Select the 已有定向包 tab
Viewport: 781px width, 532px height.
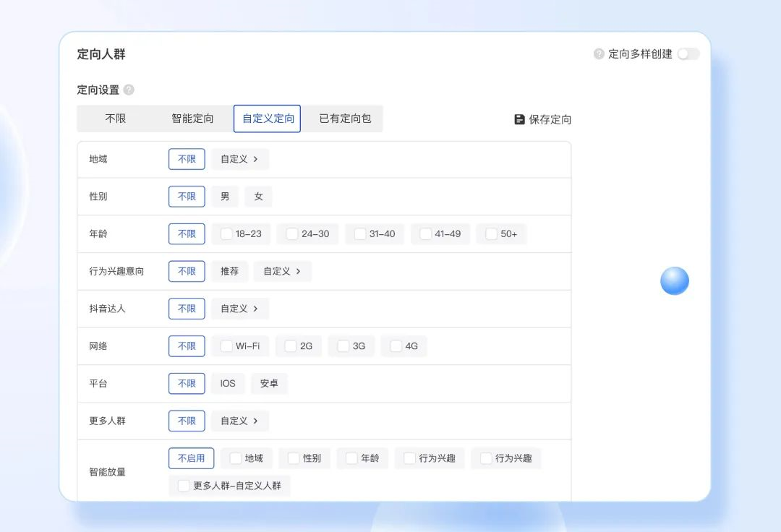[345, 119]
